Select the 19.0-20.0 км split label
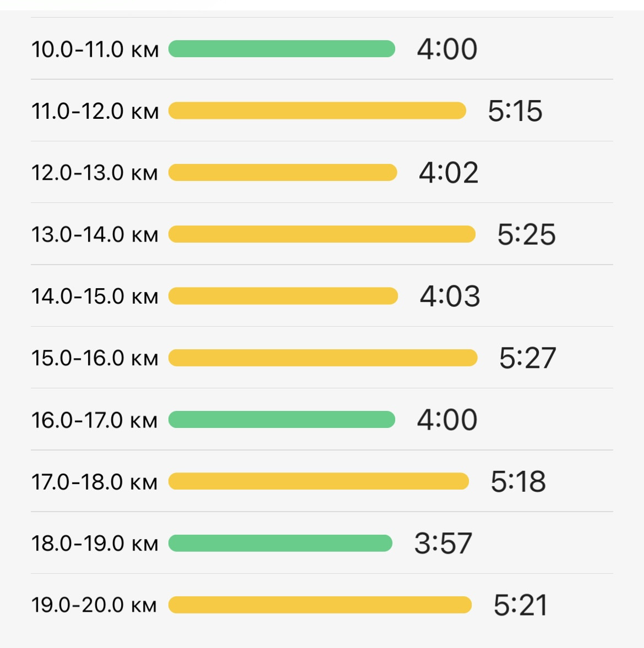 pos(94,605)
